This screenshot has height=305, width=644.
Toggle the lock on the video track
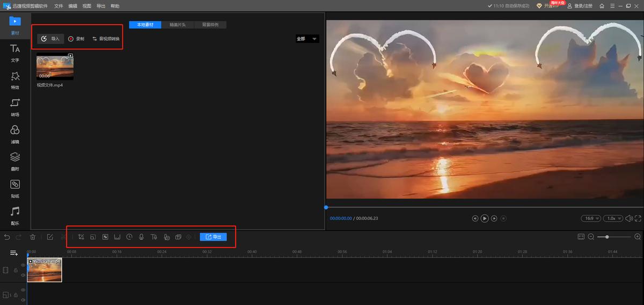(x=16, y=270)
